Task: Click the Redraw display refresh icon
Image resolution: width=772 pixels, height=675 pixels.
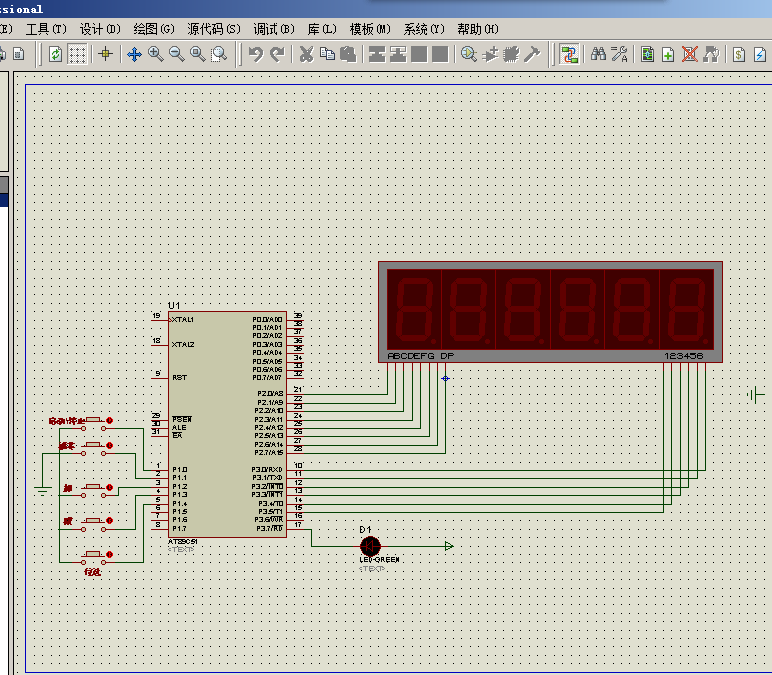Action: click(x=55, y=54)
